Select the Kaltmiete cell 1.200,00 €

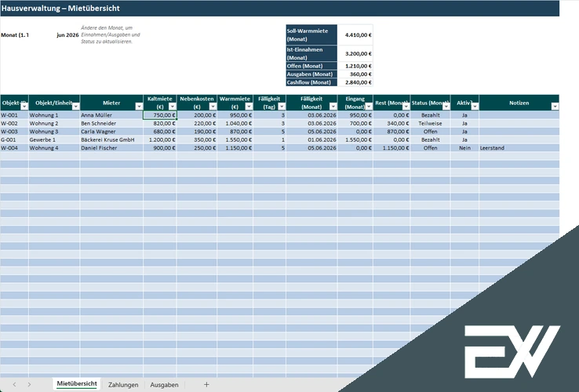point(160,140)
